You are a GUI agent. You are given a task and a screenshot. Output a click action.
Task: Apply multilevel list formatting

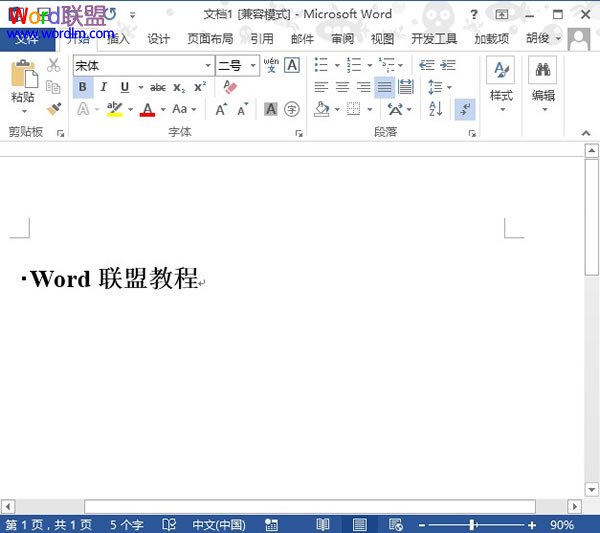click(386, 65)
